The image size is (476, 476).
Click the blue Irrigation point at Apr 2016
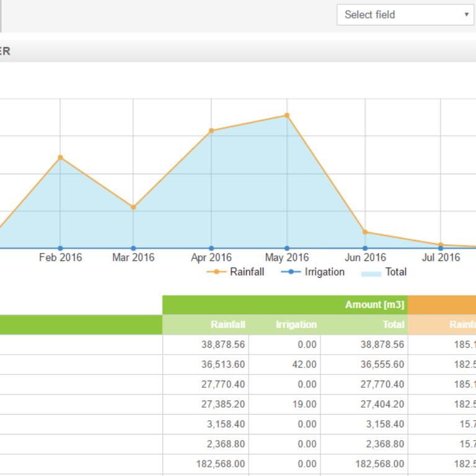211,249
